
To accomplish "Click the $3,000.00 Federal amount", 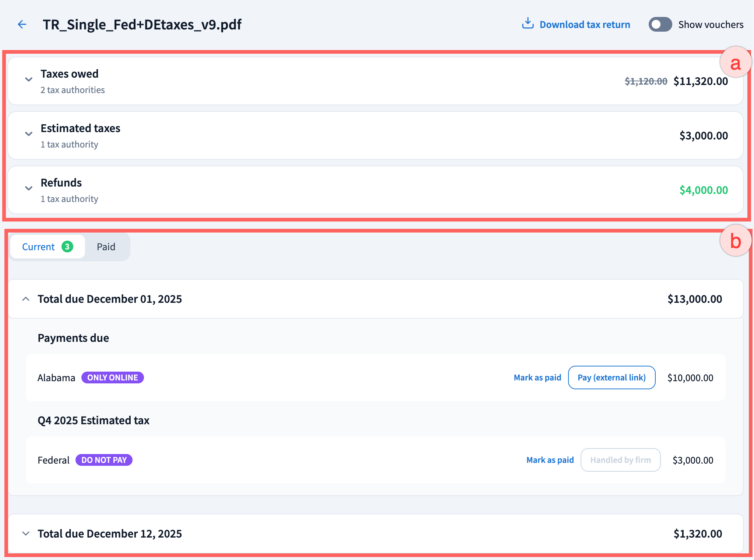I will (x=693, y=460).
